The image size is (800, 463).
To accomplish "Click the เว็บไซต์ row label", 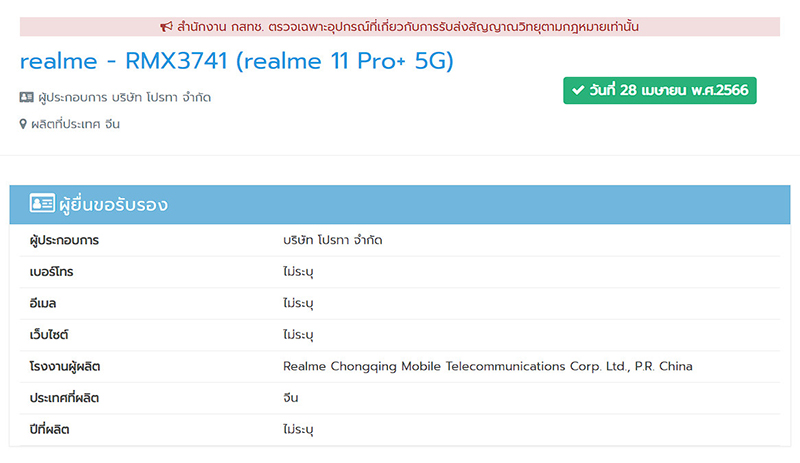I will pos(49,335).
